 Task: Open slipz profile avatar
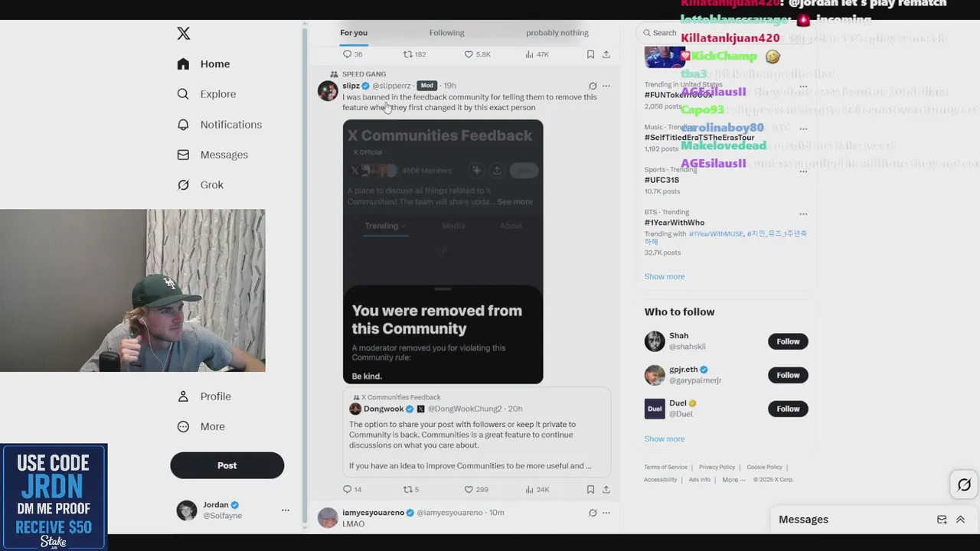[x=328, y=90]
